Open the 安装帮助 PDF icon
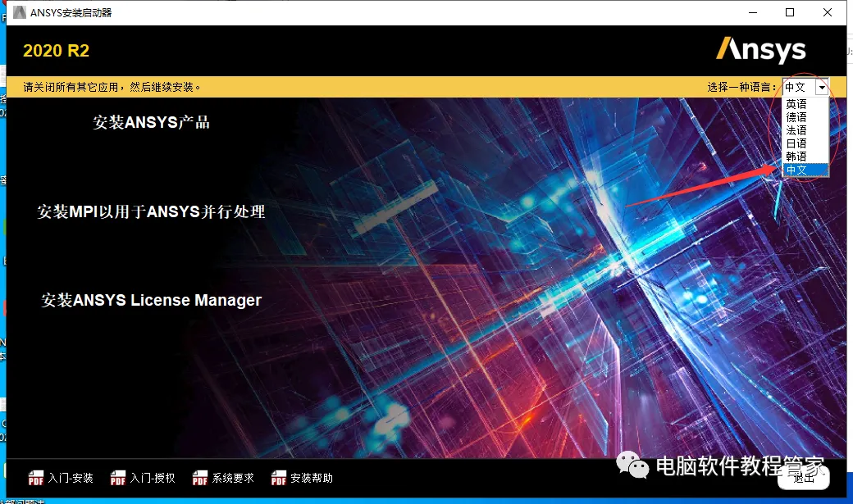 [x=279, y=478]
